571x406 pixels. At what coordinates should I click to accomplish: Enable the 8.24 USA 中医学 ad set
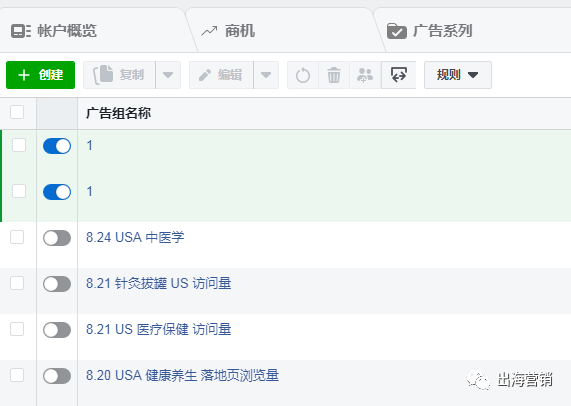(x=57, y=238)
